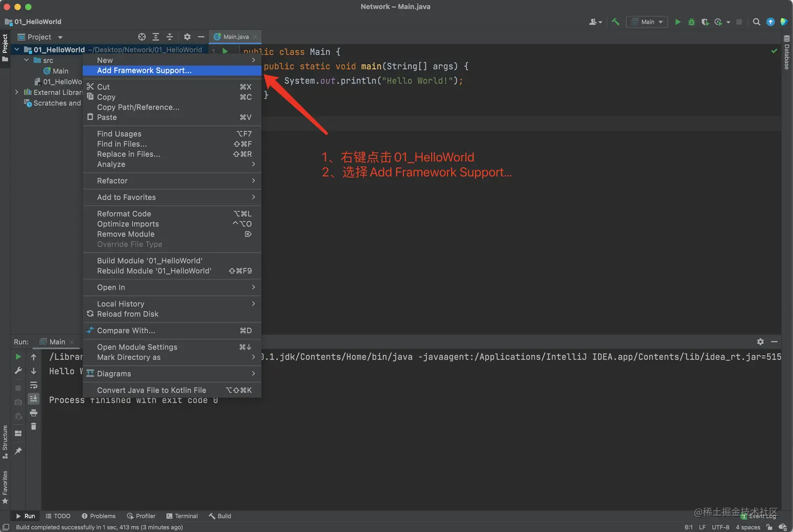Select Reformat Code in context menu
793x532 pixels.
172,214
